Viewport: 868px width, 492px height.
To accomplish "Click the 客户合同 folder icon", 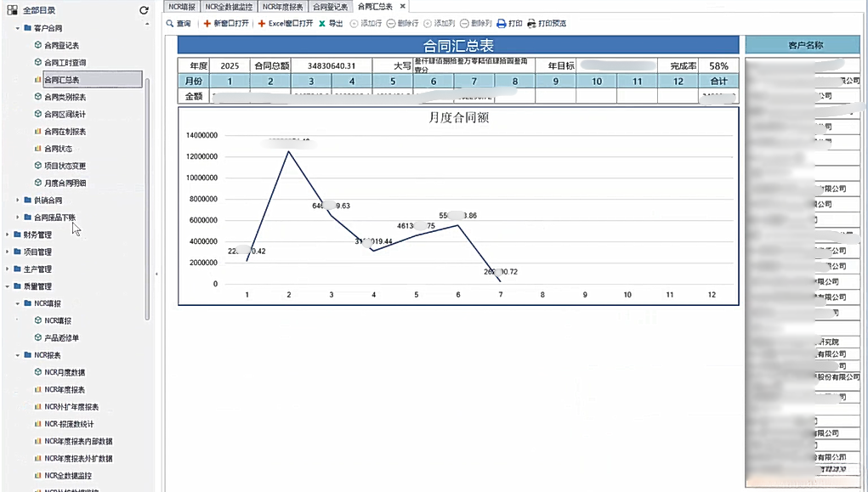I will (28, 28).
